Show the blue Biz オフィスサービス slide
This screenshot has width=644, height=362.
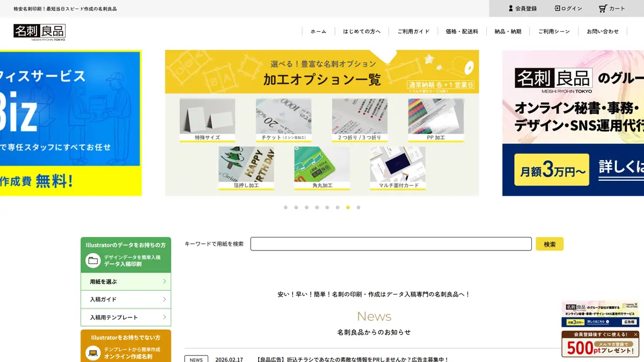click(x=70, y=123)
